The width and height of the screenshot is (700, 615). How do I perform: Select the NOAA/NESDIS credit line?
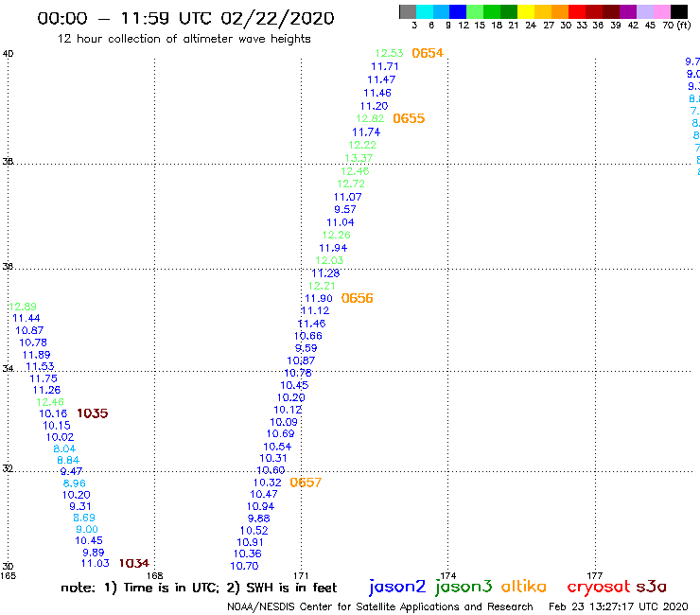click(x=380, y=606)
